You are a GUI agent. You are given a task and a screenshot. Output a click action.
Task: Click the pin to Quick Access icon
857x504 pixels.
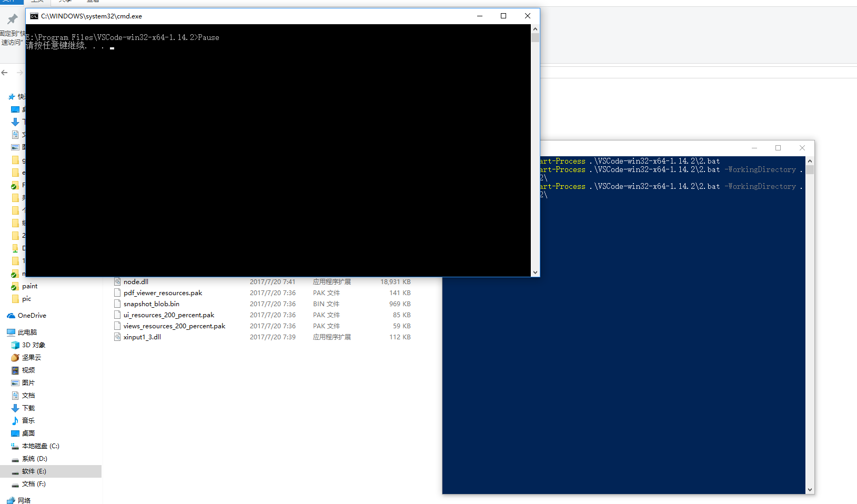click(x=12, y=19)
